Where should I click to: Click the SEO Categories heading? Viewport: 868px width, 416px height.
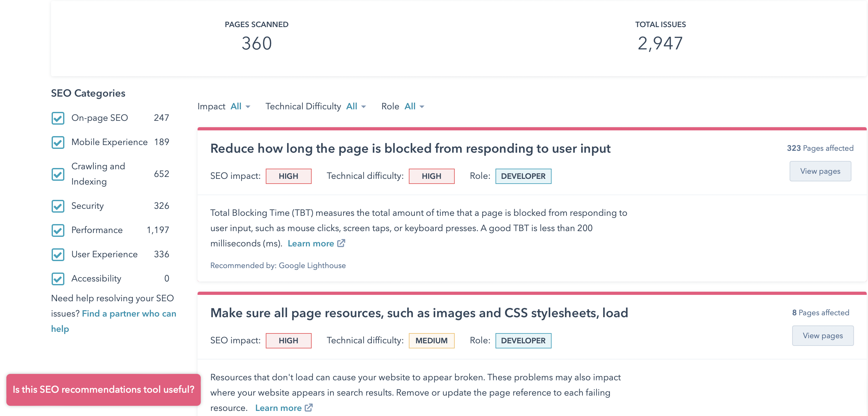click(88, 93)
